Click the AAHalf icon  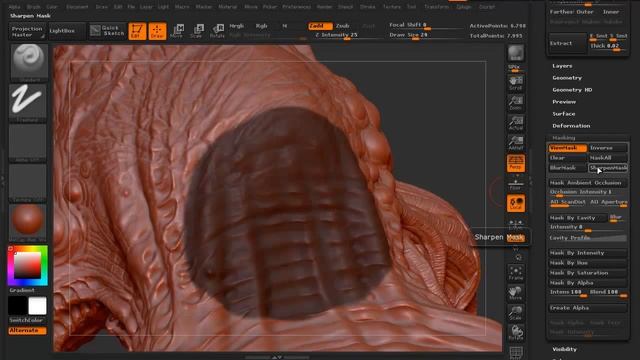point(516,143)
